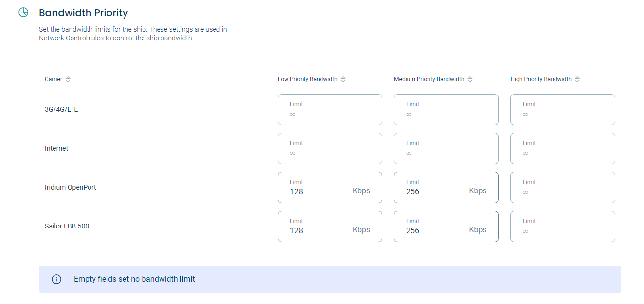Click the info icon in the notice banner
644x304 pixels.
click(56, 279)
